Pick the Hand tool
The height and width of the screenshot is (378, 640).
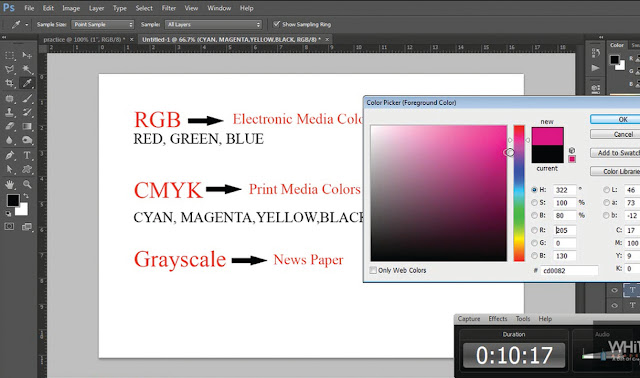pos(9,184)
